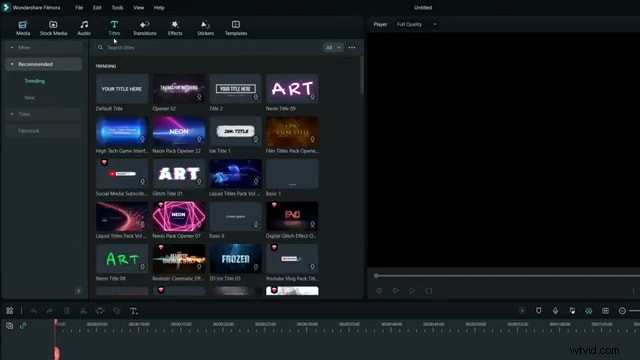Select the Basic 6 title thumbnail
Viewport: 640px width, 360px height.
point(236,216)
